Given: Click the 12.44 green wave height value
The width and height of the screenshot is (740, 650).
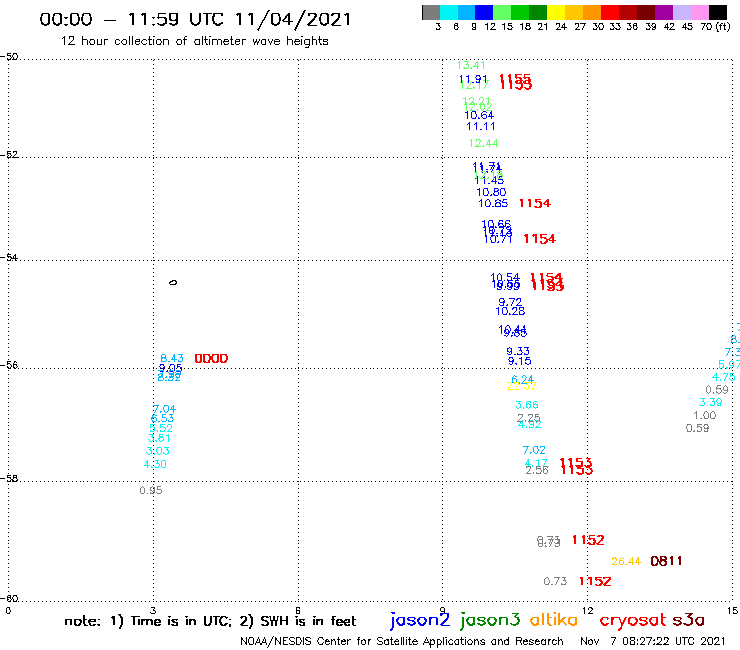Looking at the screenshot, I should point(483,143).
